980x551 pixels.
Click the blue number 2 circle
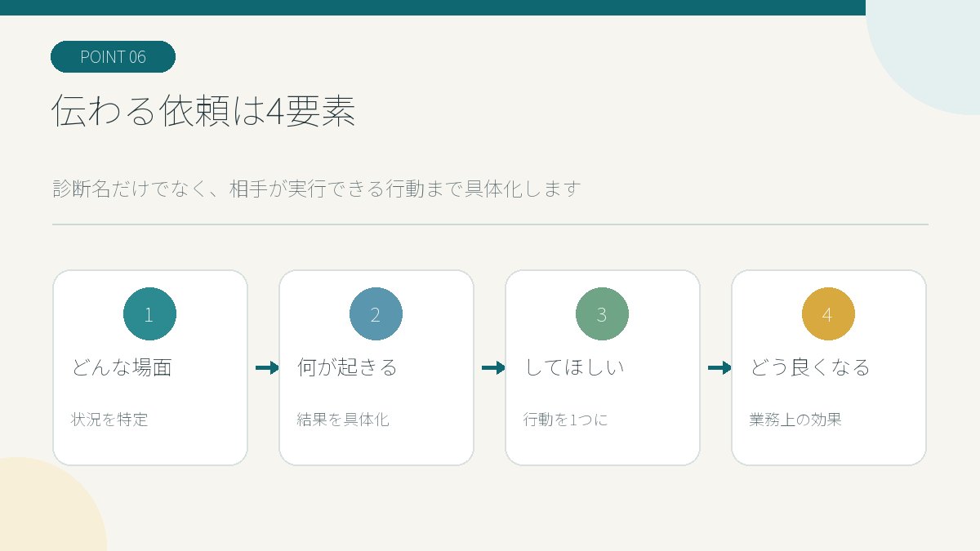(376, 314)
